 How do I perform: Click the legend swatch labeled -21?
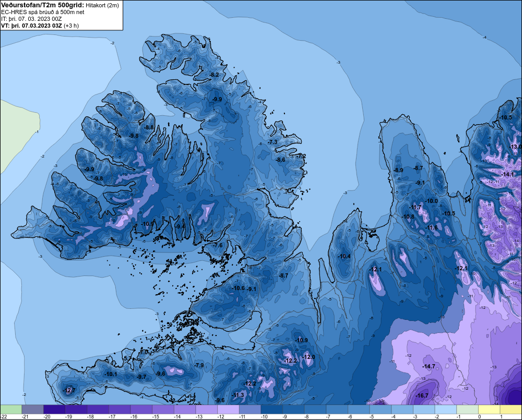point(32,409)
